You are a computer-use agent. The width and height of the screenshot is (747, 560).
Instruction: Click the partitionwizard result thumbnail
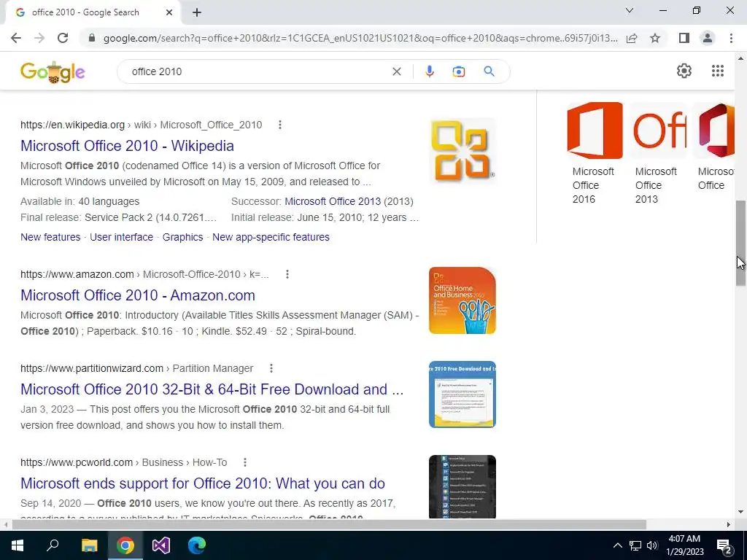[x=462, y=394]
